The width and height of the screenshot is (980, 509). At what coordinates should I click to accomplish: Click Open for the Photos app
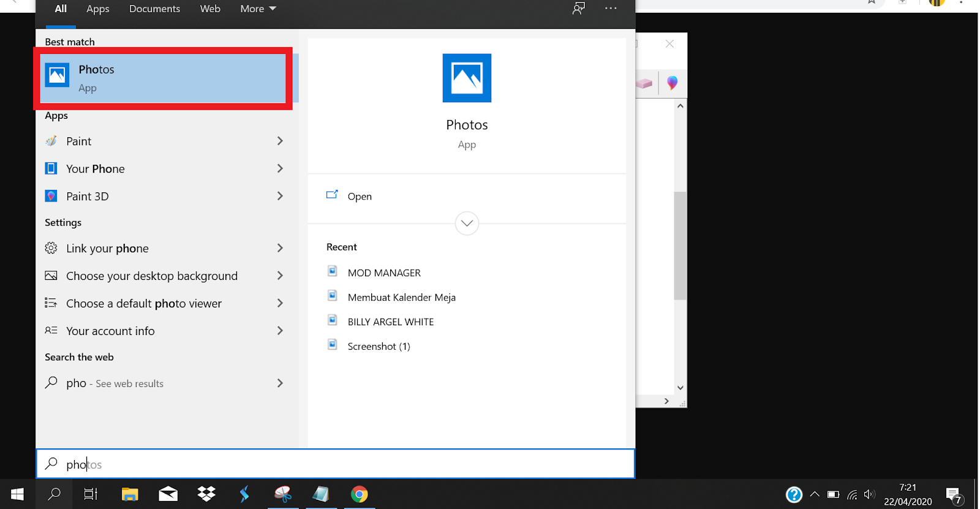(x=360, y=196)
